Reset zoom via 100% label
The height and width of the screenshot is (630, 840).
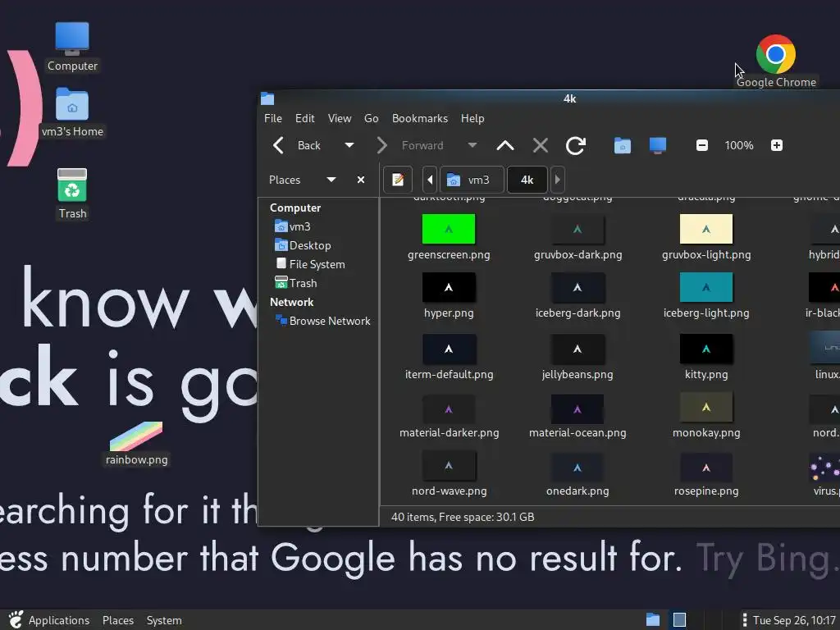739,145
